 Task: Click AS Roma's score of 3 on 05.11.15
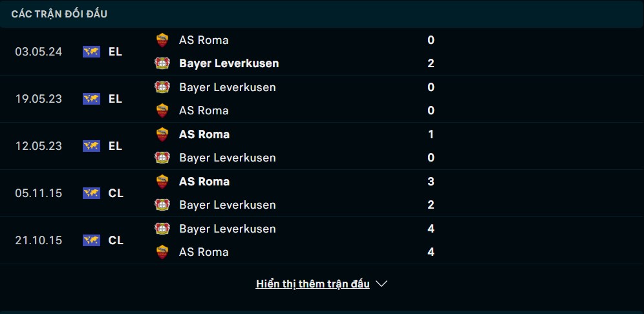(431, 182)
